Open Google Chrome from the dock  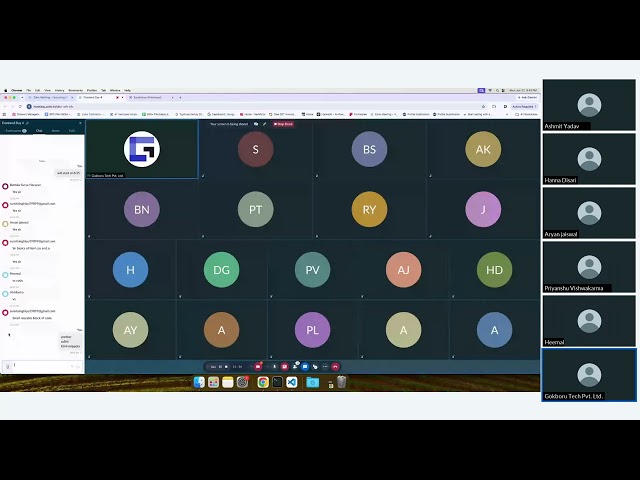tap(263, 382)
